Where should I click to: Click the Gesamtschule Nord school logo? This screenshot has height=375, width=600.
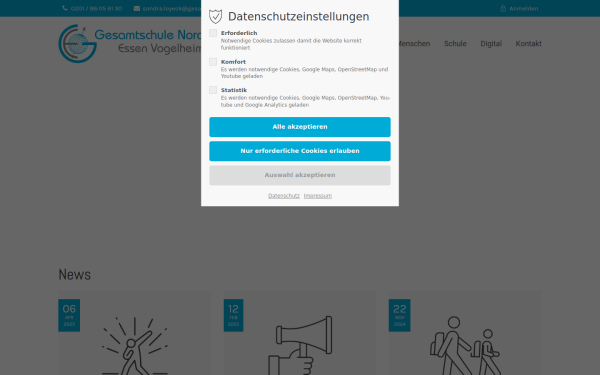pos(130,44)
